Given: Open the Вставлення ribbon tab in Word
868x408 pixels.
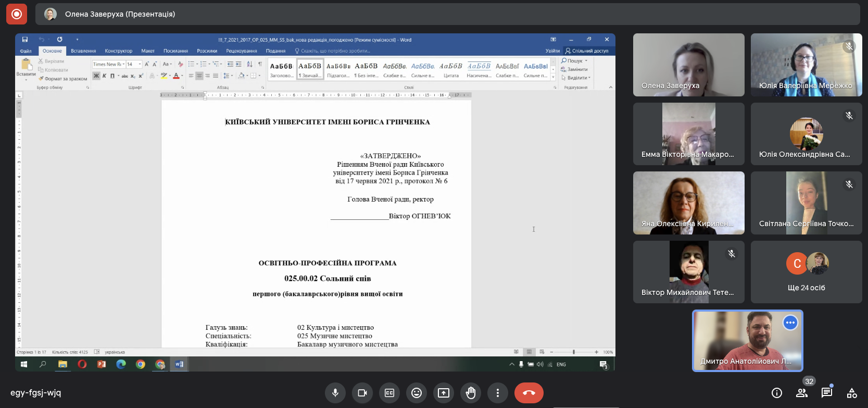Looking at the screenshot, I should (x=83, y=51).
